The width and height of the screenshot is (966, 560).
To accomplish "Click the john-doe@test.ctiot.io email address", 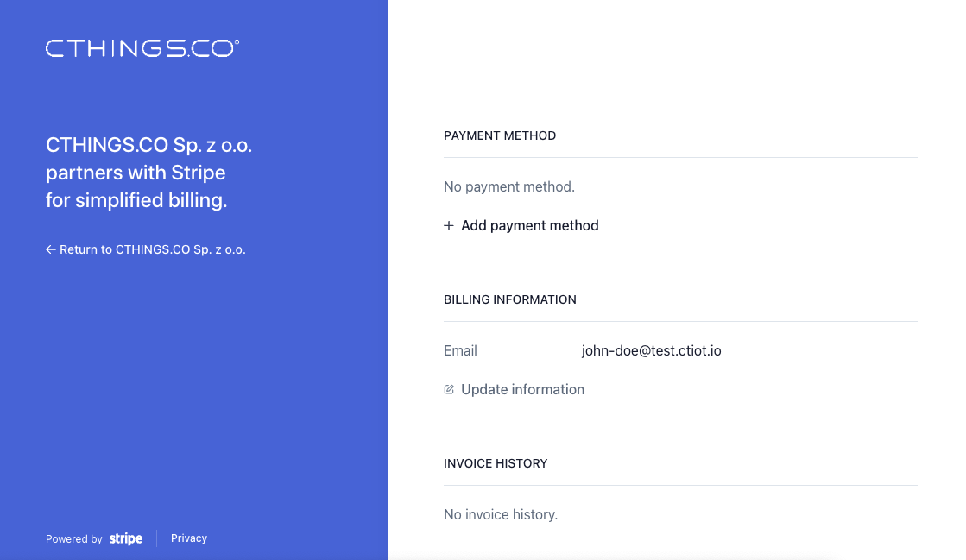I will coord(651,351).
